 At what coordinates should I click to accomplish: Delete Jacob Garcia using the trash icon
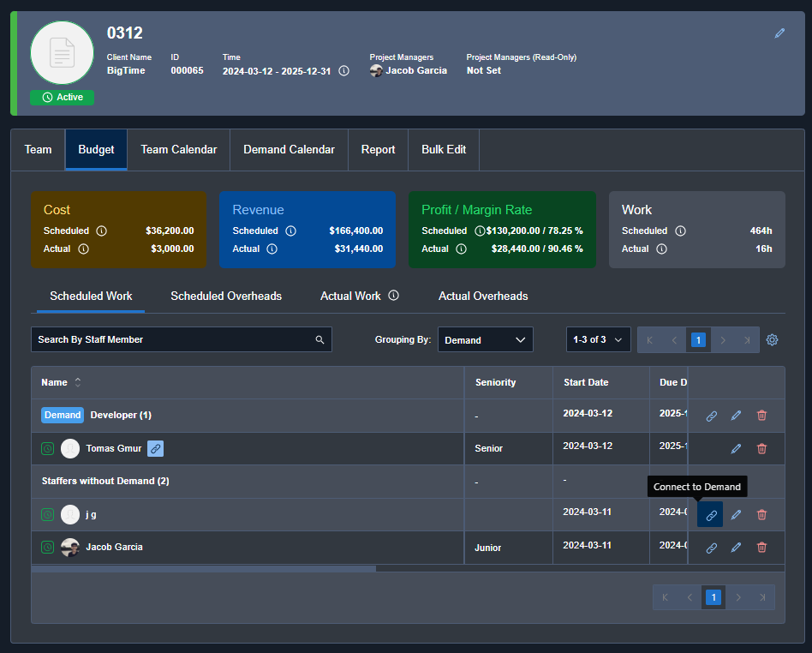[x=761, y=547]
